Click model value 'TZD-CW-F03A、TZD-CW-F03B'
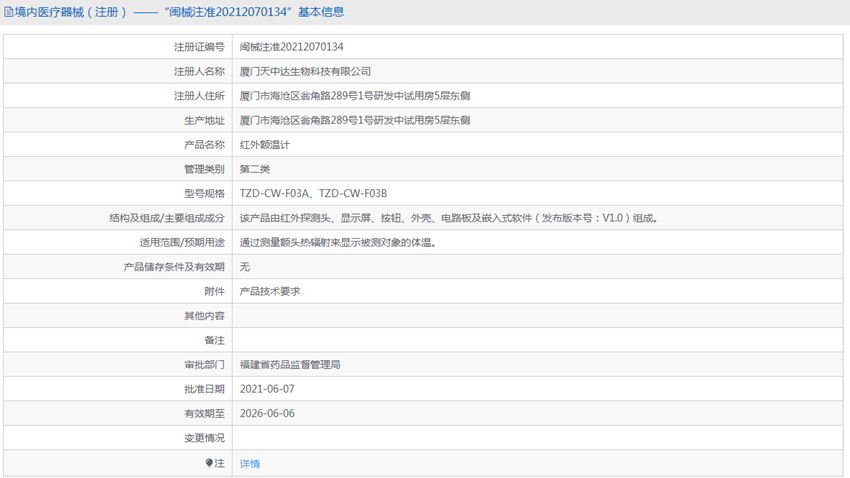The height and width of the screenshot is (478, 850). point(313,193)
